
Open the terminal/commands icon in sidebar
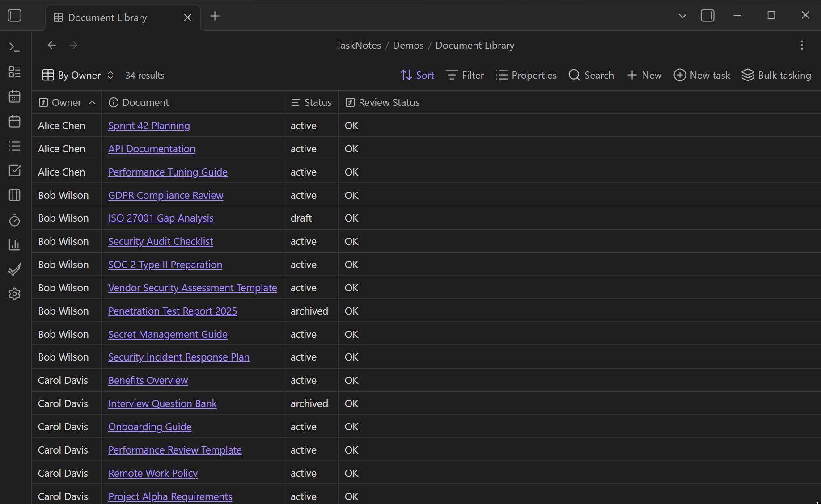coord(14,46)
